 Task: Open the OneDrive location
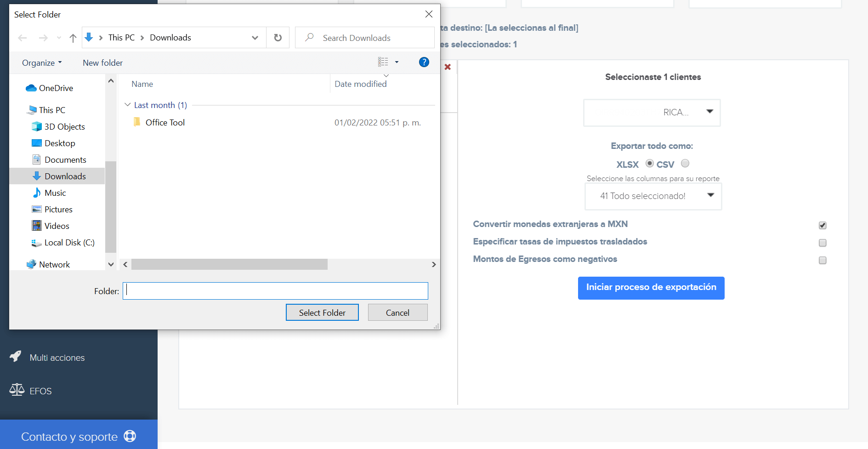pyautogui.click(x=56, y=88)
